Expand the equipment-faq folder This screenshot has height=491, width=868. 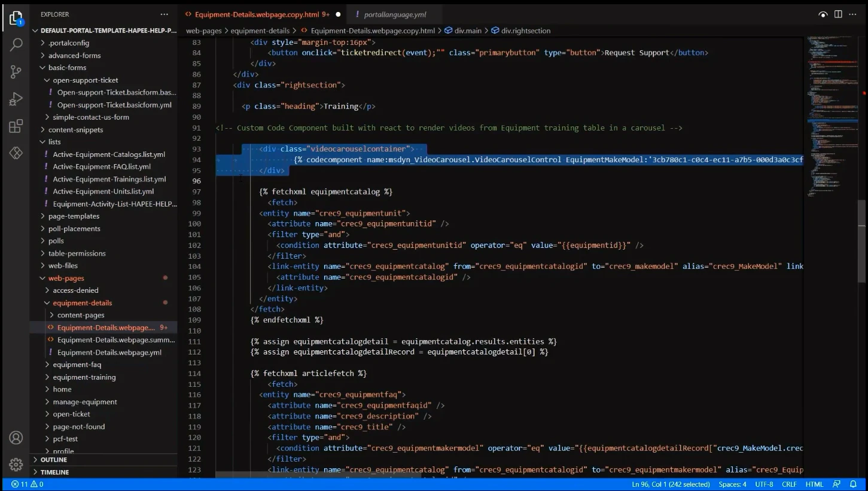pos(77,365)
